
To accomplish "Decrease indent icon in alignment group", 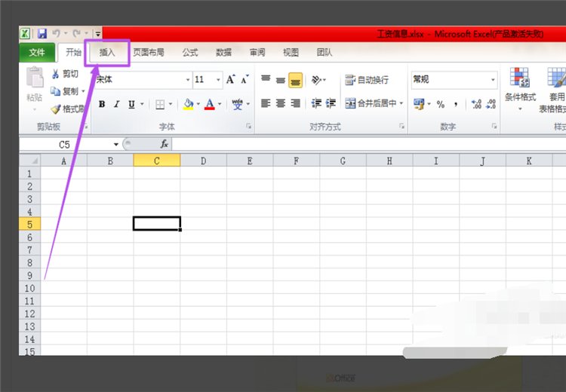I will pos(316,103).
